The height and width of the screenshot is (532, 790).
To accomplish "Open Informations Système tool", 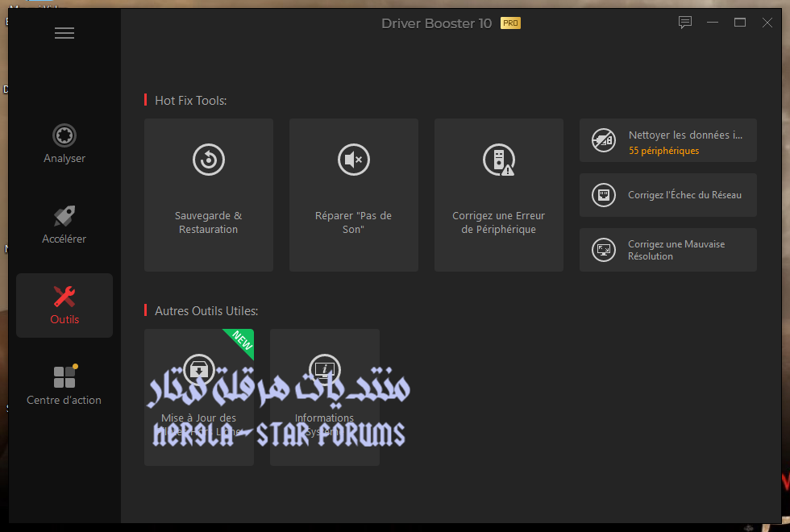I will 324,397.
